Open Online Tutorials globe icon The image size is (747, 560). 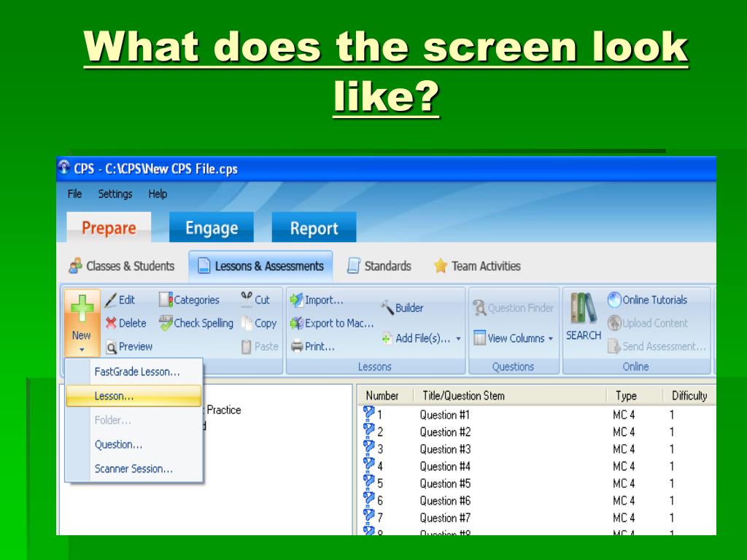pyautogui.click(x=614, y=300)
